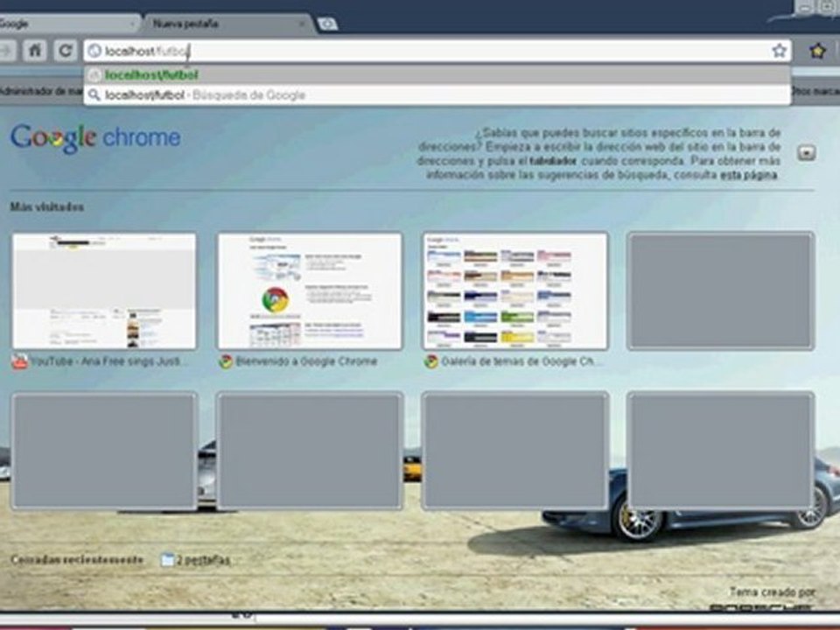Open the Otros marcadores bookmarks folder
The height and width of the screenshot is (630, 840).
(x=815, y=92)
